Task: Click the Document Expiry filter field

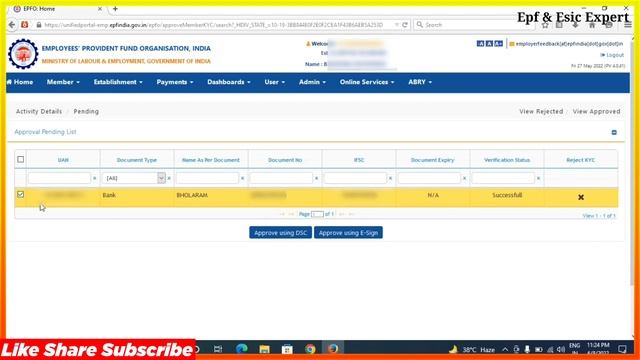Action: point(429,178)
